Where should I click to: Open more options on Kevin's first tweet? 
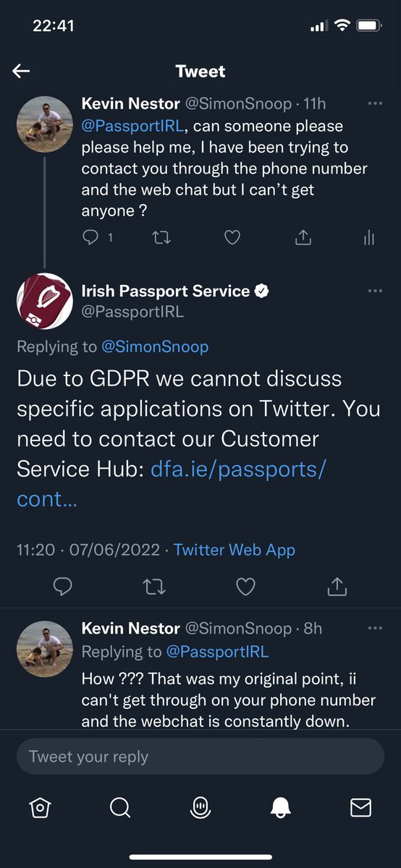click(375, 103)
